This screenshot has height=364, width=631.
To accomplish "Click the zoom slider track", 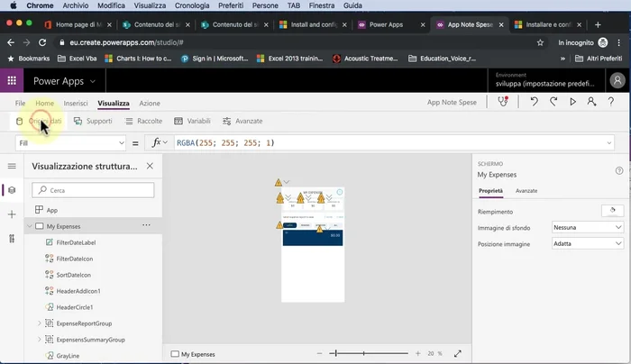I will click(x=369, y=353).
